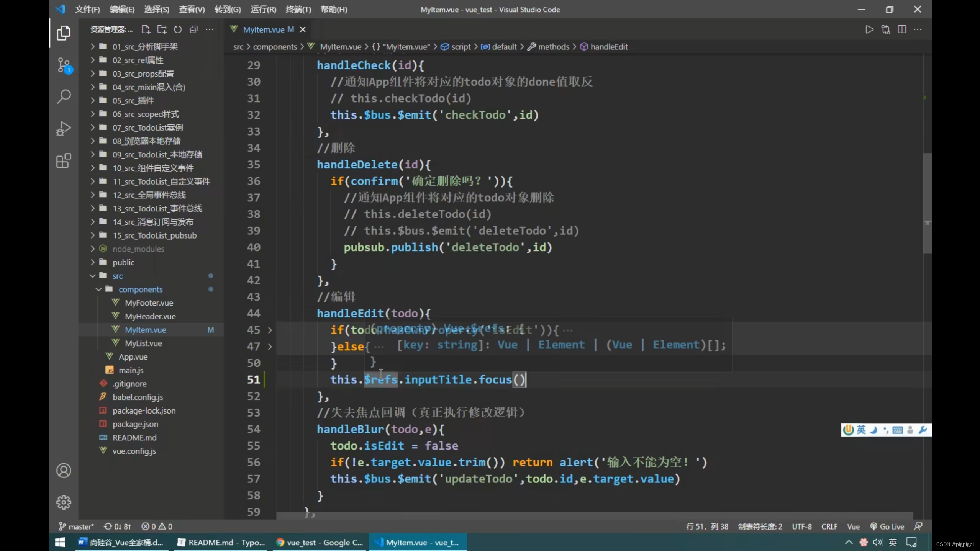Switch to Typora README.md in taskbar
Image resolution: width=980 pixels, height=551 pixels.
(221, 542)
